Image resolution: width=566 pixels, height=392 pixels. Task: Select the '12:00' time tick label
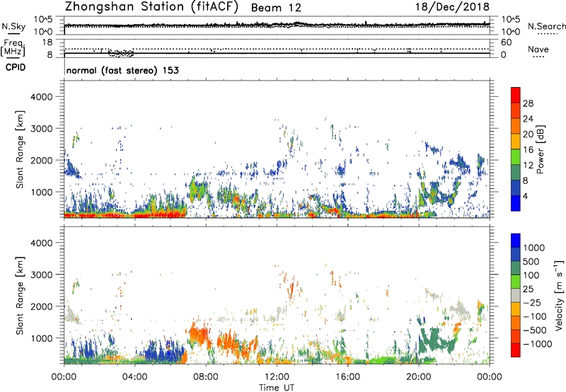277,377
